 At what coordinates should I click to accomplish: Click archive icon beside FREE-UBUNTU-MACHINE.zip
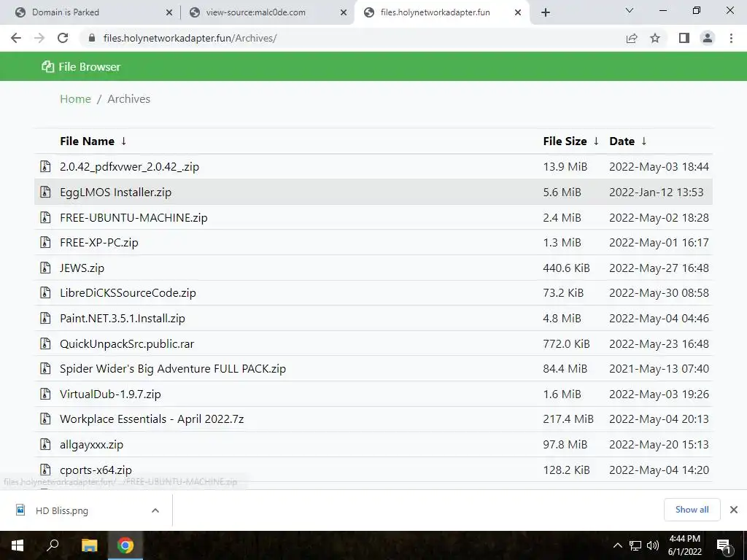(x=45, y=217)
